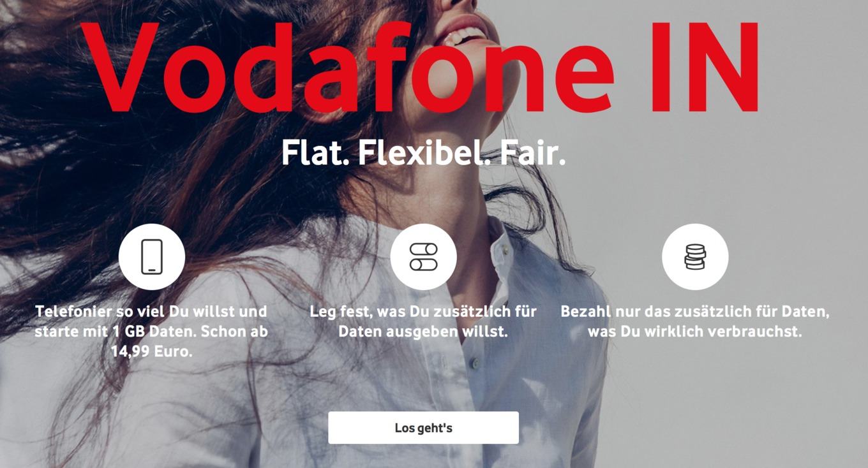Start with the Los geht's button
The height and width of the screenshot is (468, 868).
(423, 428)
